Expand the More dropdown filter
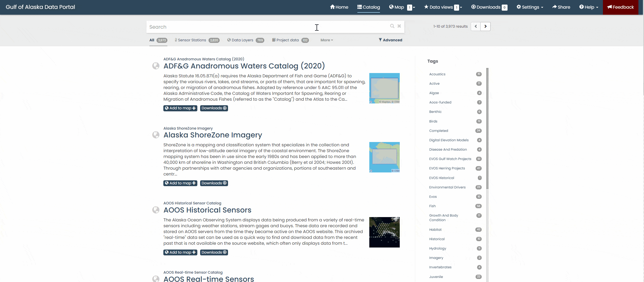 326,40
